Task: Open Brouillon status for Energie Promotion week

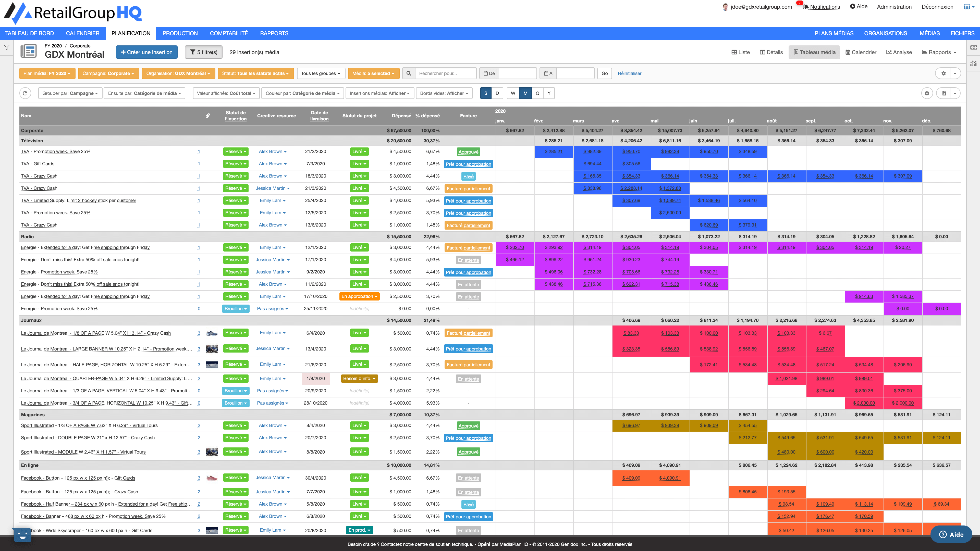Action: [x=236, y=309]
